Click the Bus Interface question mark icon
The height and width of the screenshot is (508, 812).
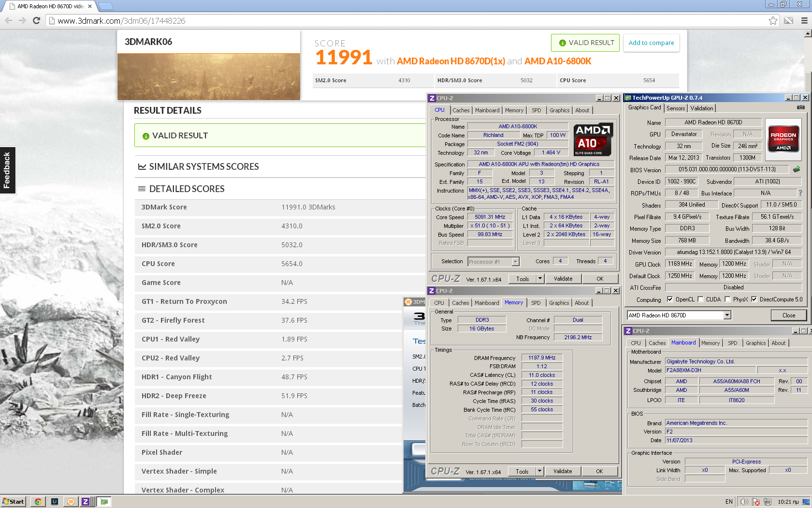point(800,193)
